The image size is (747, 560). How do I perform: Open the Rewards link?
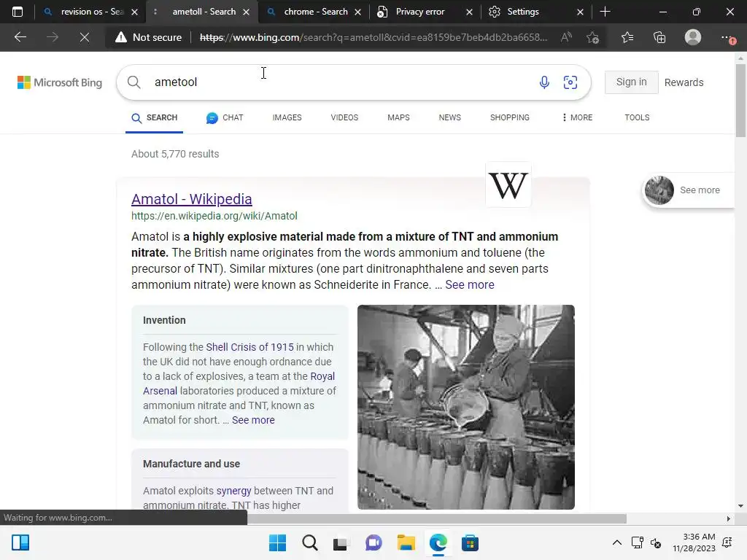(x=684, y=82)
